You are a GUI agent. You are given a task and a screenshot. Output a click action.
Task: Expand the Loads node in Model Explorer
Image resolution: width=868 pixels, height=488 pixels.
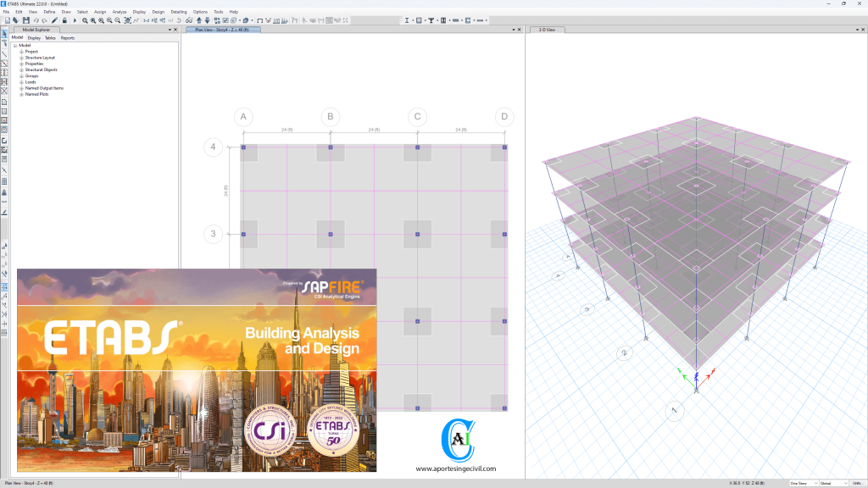21,82
